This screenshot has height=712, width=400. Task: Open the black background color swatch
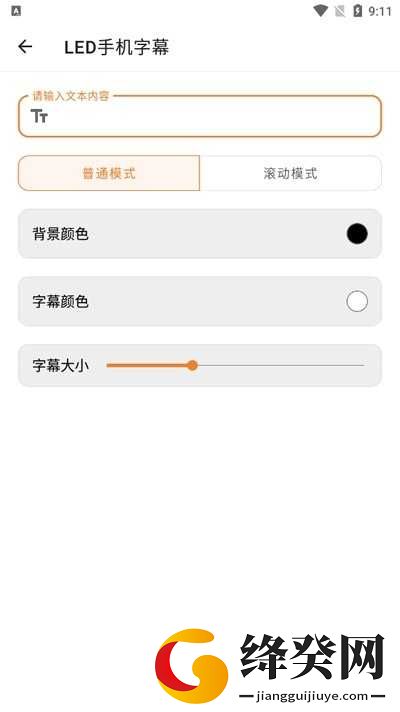click(357, 234)
